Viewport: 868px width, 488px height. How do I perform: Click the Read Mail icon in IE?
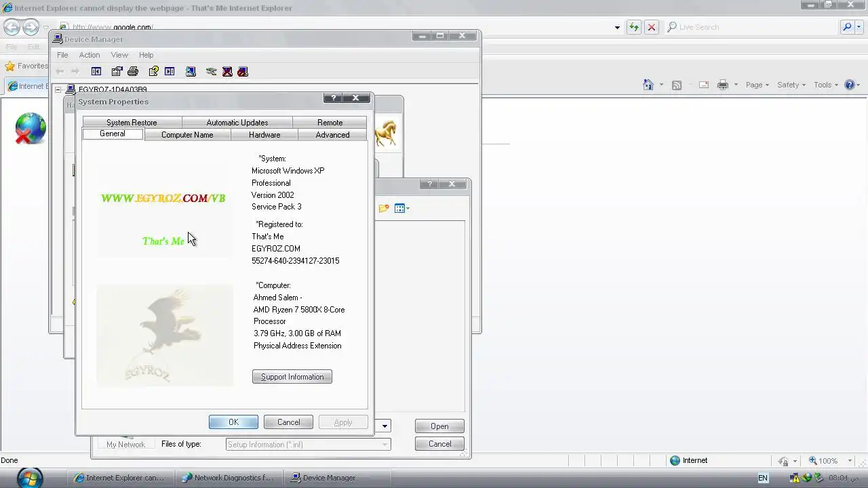point(704,85)
